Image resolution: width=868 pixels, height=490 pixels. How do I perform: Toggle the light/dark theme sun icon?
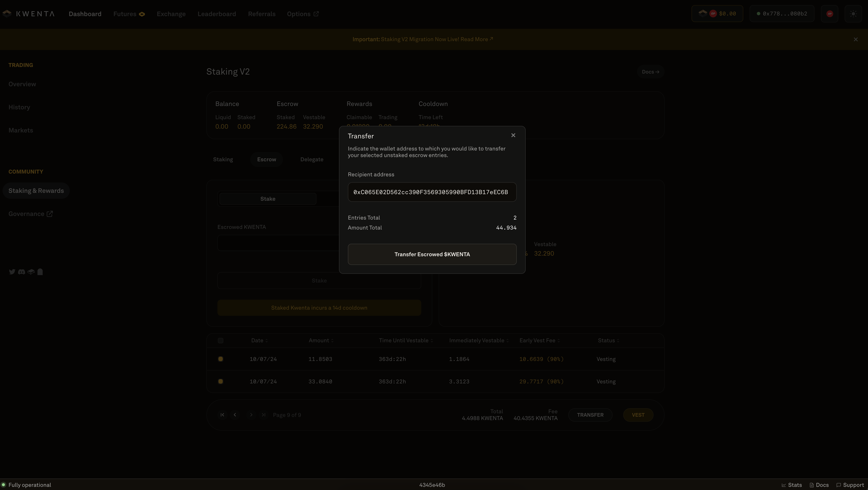[x=853, y=14]
